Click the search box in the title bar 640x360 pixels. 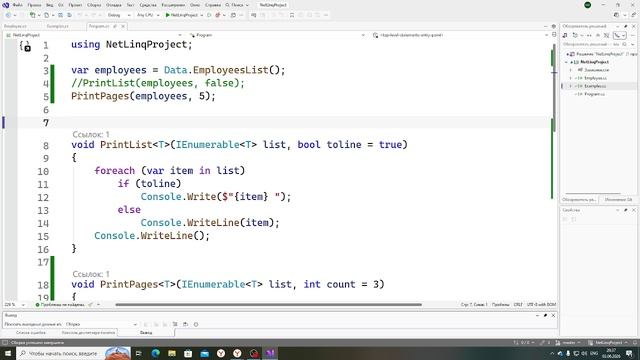(237, 5)
